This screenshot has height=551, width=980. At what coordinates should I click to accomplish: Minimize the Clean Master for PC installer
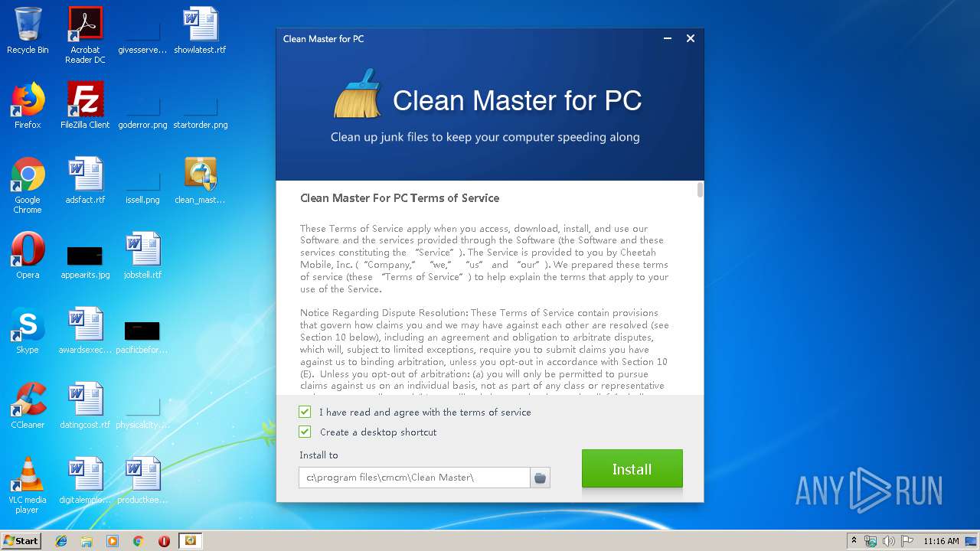pyautogui.click(x=668, y=38)
